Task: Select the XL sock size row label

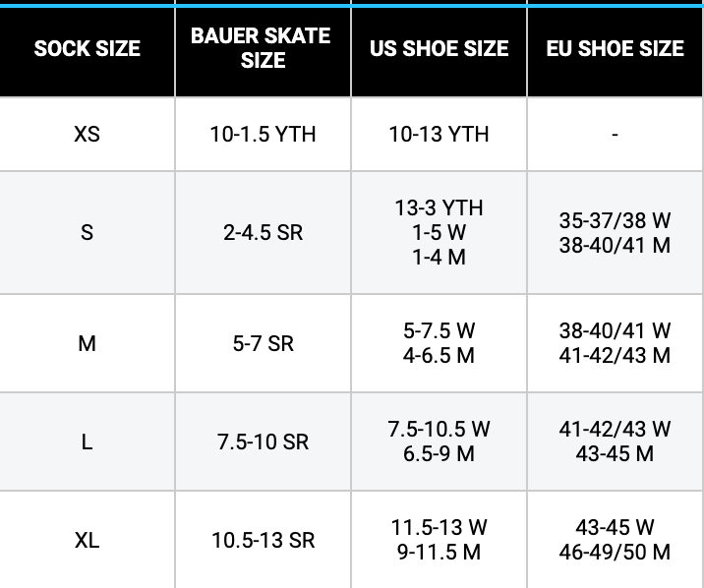Action: click(88, 540)
